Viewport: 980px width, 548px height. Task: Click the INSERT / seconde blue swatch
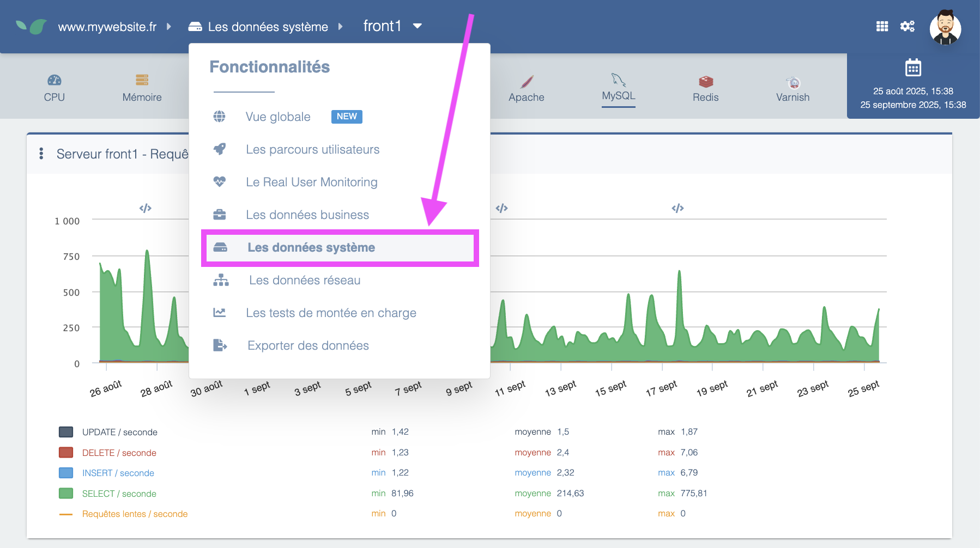pos(66,473)
